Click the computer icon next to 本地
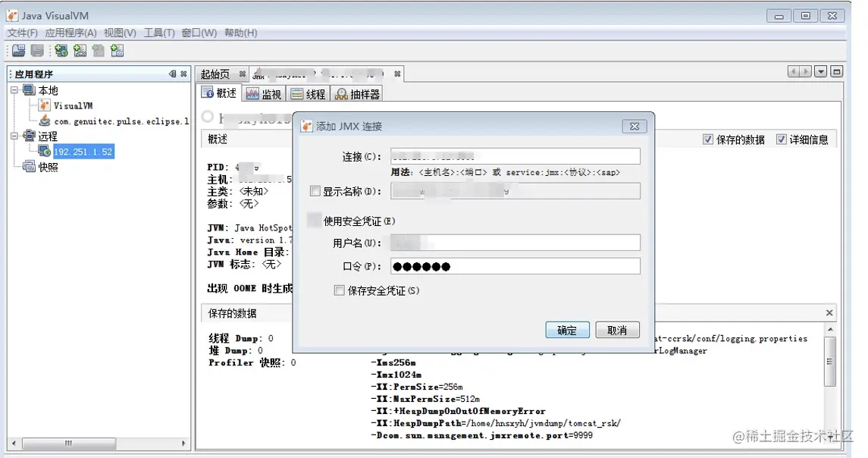Screen dimensions: 868x458 click(x=30, y=89)
